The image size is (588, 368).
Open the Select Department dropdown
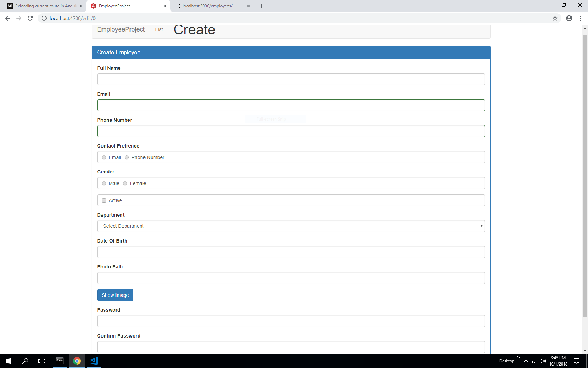pos(291,226)
